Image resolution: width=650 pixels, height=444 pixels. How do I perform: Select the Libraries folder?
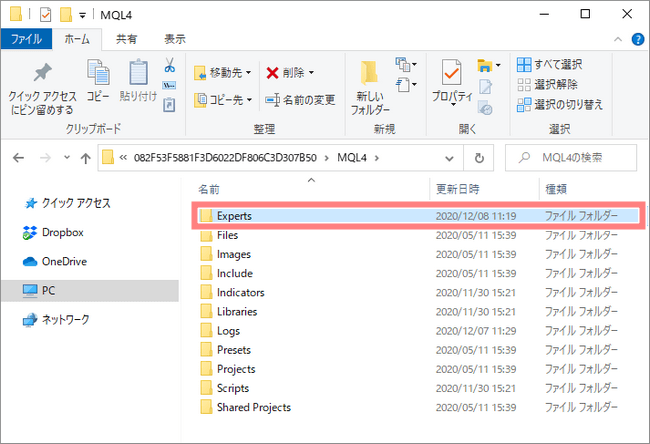coord(418,312)
